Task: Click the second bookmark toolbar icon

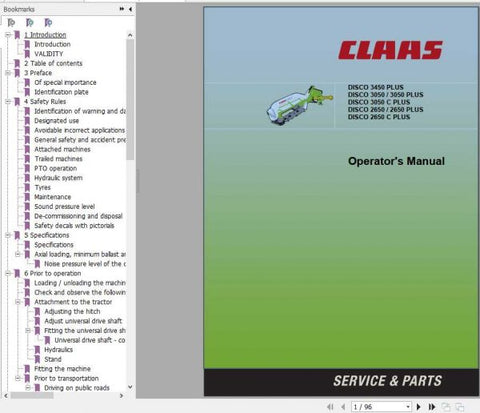Action: point(30,23)
